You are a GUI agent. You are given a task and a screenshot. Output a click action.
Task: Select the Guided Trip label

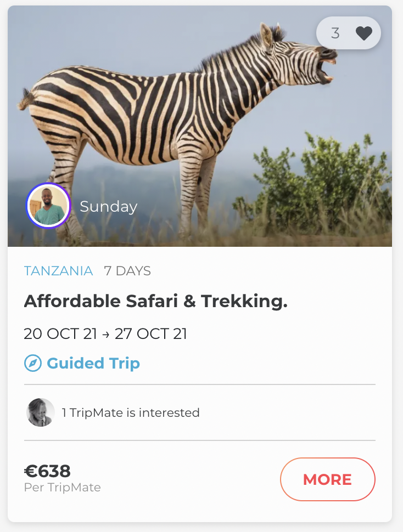[x=93, y=363]
